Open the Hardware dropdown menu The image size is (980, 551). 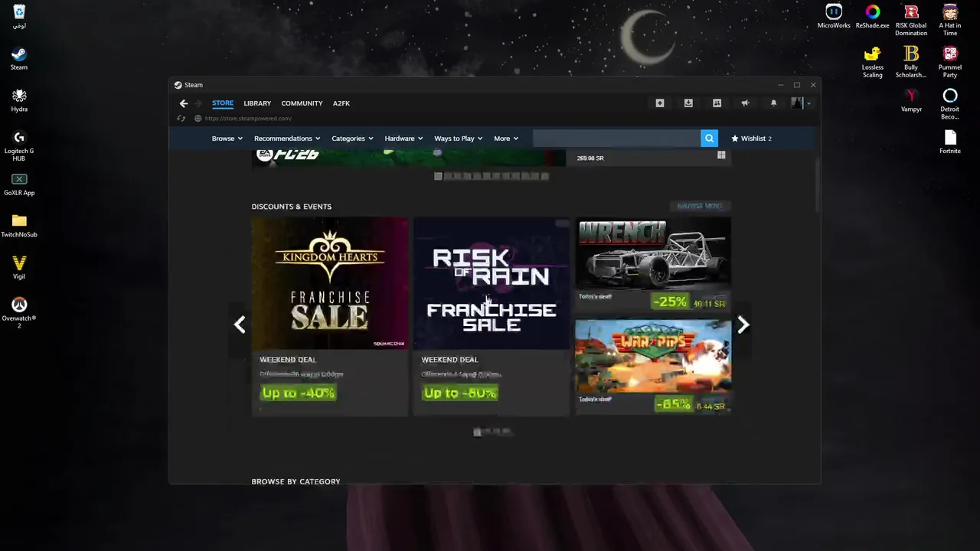click(x=403, y=139)
